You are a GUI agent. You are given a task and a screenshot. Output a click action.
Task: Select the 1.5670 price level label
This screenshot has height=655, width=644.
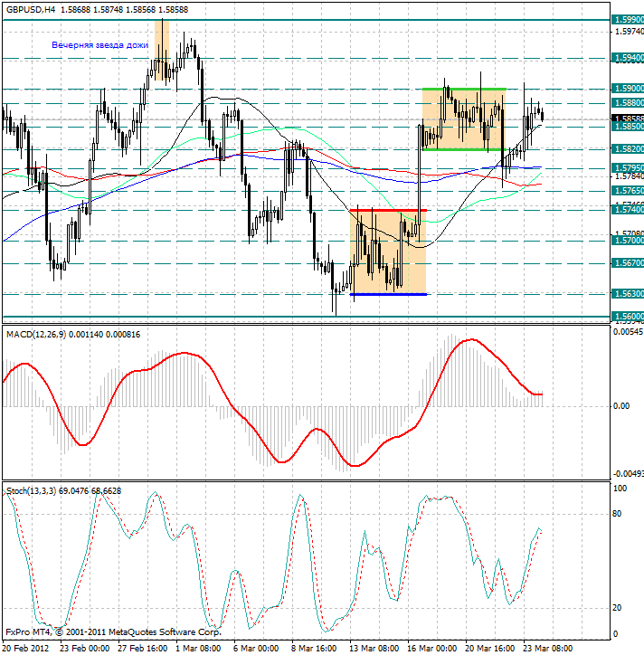click(628, 263)
